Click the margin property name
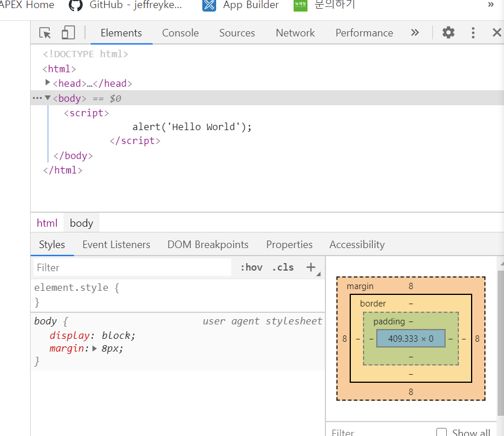Screen dimensions: 504x436 [x=67, y=348]
